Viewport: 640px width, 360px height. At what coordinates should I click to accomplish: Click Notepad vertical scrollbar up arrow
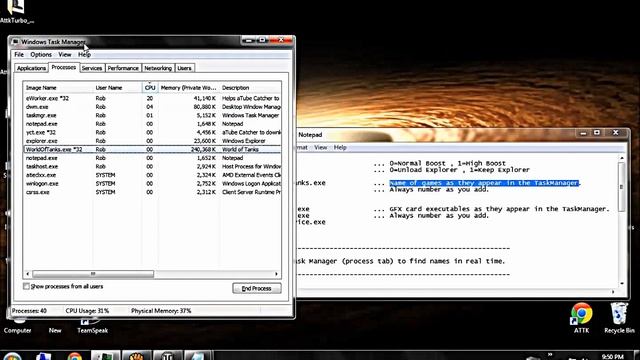(x=622, y=158)
